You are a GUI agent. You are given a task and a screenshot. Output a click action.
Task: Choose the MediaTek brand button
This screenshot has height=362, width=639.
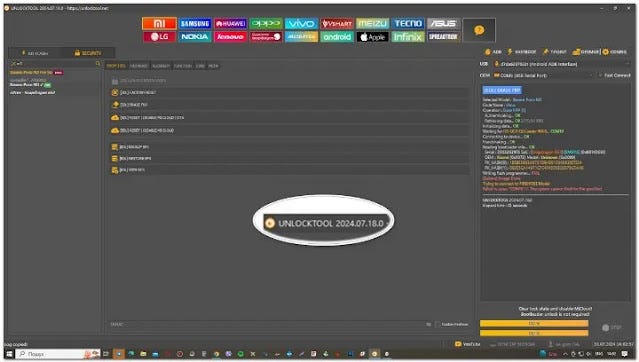(x=301, y=37)
